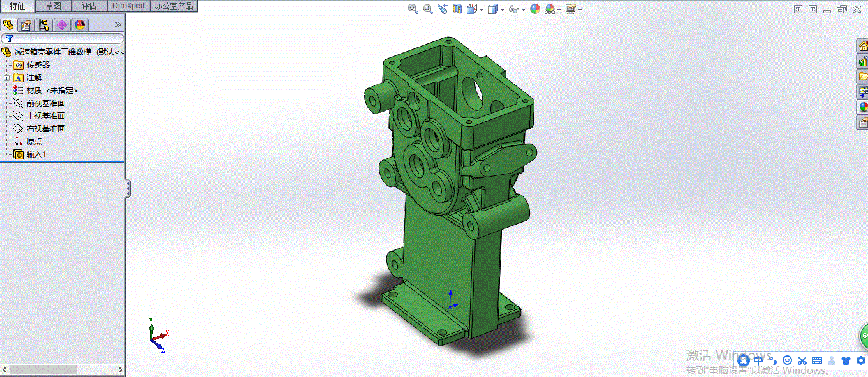The height and width of the screenshot is (377, 868).
Task: Open Appearances and Scenes task pane icon
Action: click(863, 107)
